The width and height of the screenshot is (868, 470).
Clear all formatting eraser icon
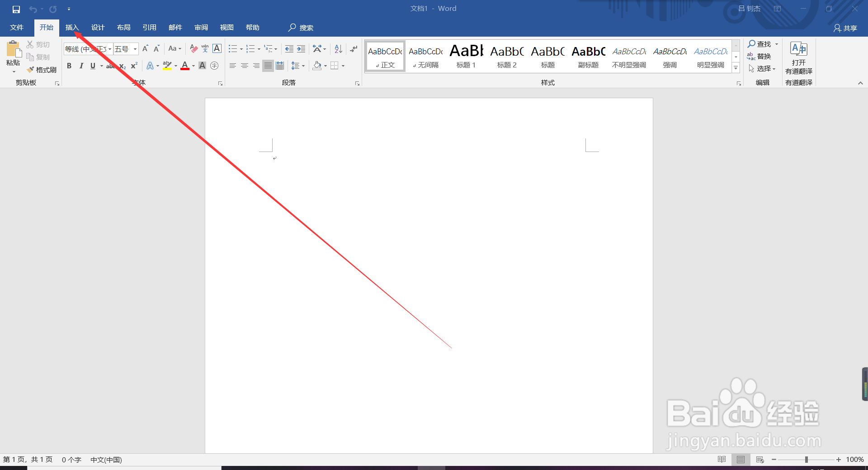(x=194, y=48)
